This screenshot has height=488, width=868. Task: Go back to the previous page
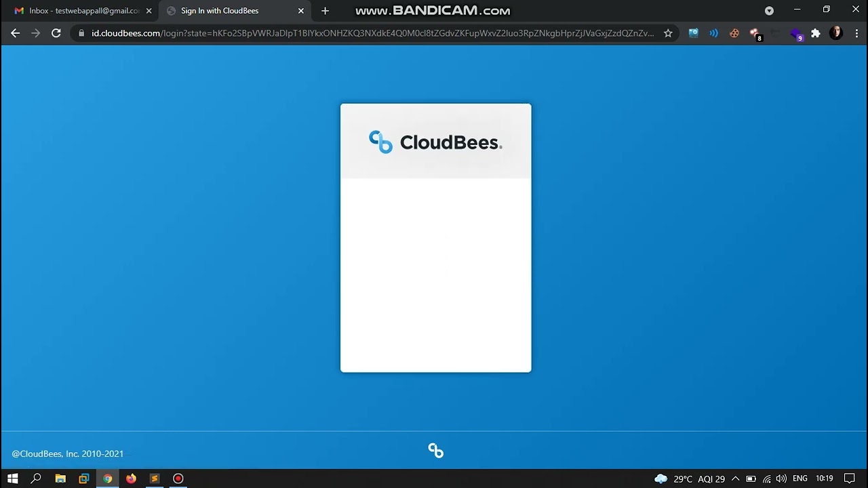click(15, 33)
